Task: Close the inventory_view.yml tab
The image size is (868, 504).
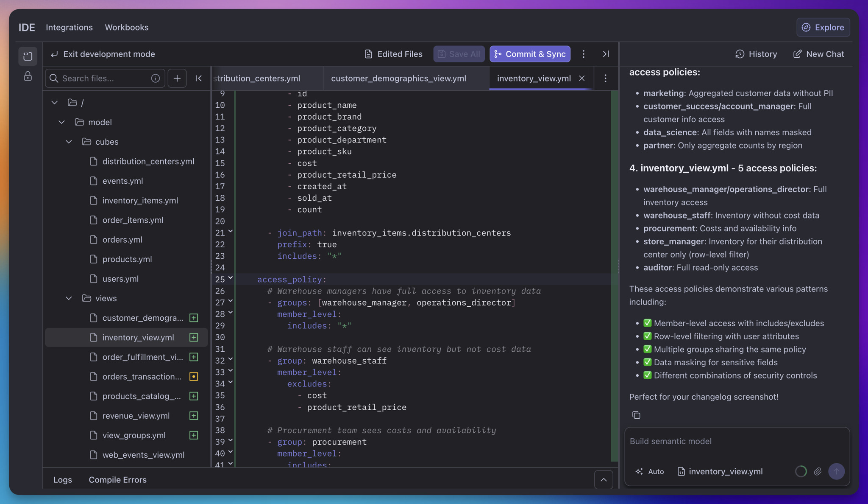Action: [582, 78]
